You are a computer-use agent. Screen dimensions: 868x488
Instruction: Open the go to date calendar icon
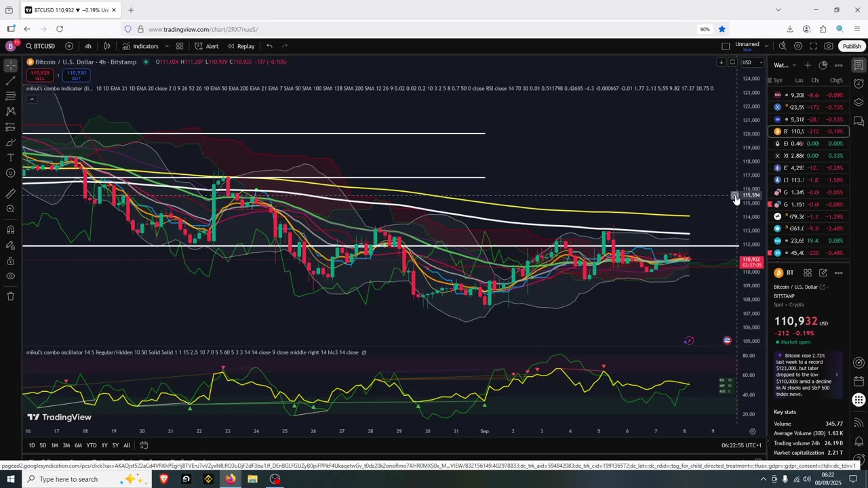pyautogui.click(x=144, y=445)
